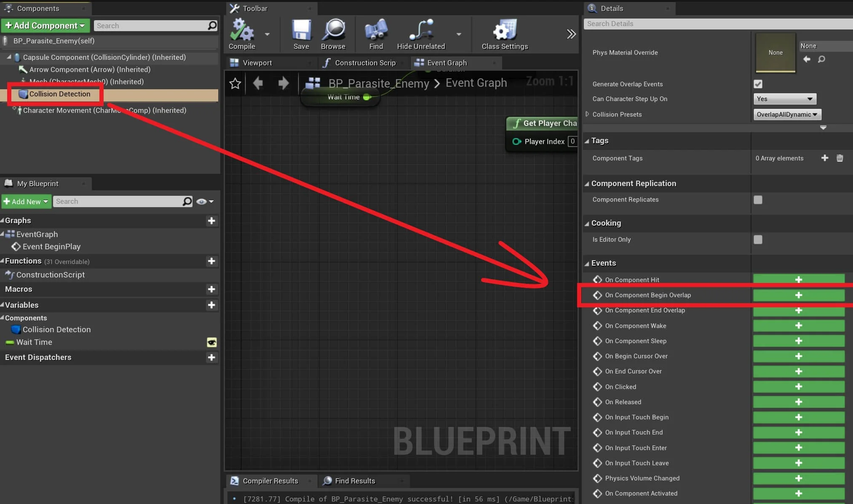Focus the Search Details field
Screen dimensions: 853x504
click(718, 24)
